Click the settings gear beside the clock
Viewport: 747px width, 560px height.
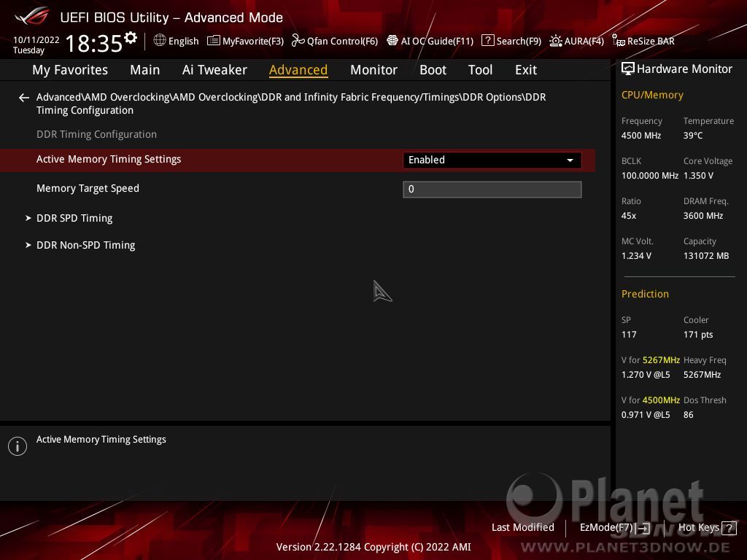pyautogui.click(x=131, y=38)
